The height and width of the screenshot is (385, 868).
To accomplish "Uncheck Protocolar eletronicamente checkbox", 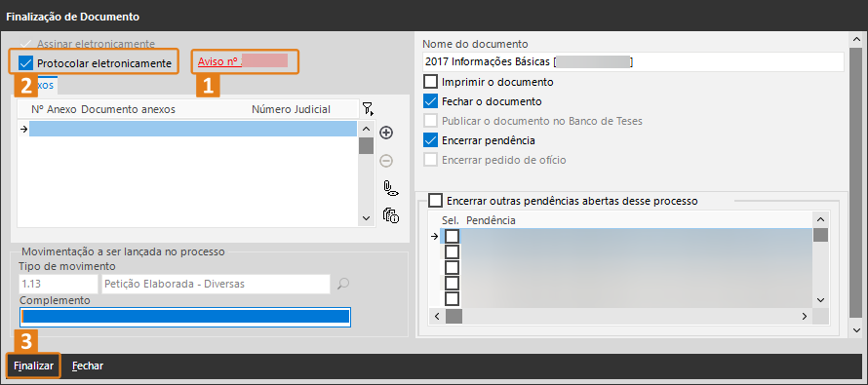I will (25, 63).
